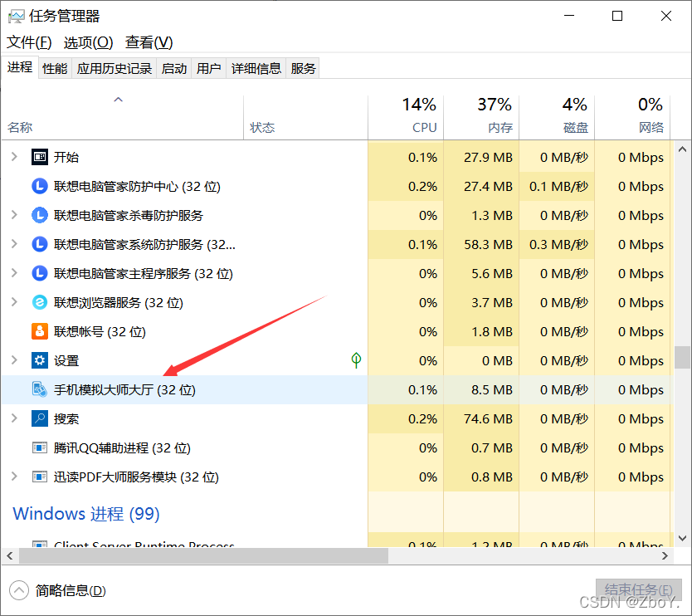Click the 74.6 MB memory value
The height and width of the screenshot is (616, 692).
coord(488,418)
